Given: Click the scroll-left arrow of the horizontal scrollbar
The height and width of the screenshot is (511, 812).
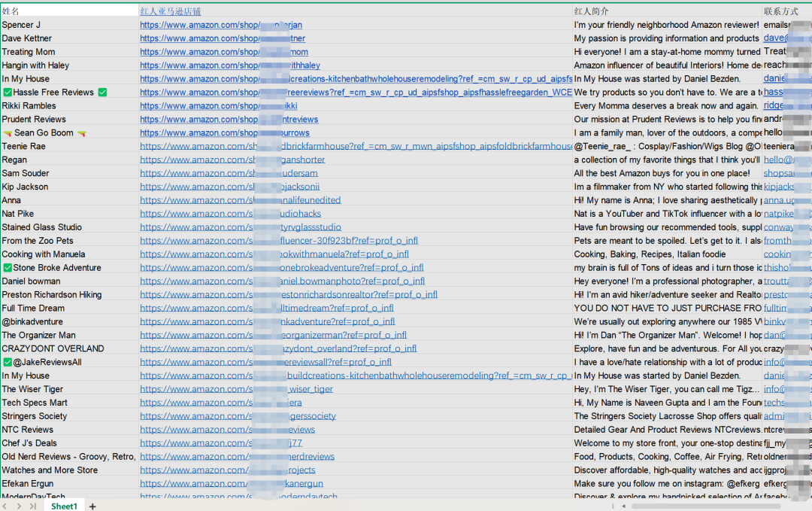Looking at the screenshot, I should click(623, 506).
